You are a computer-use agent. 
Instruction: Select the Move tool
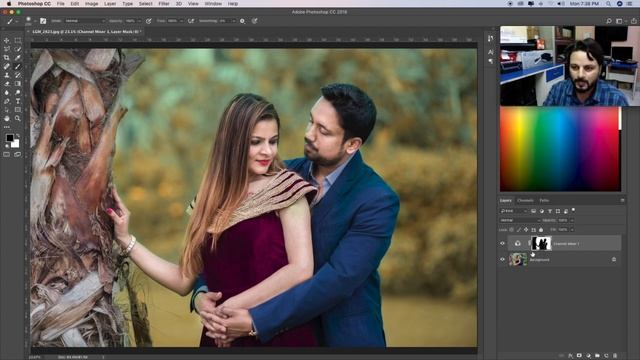[x=7, y=40]
